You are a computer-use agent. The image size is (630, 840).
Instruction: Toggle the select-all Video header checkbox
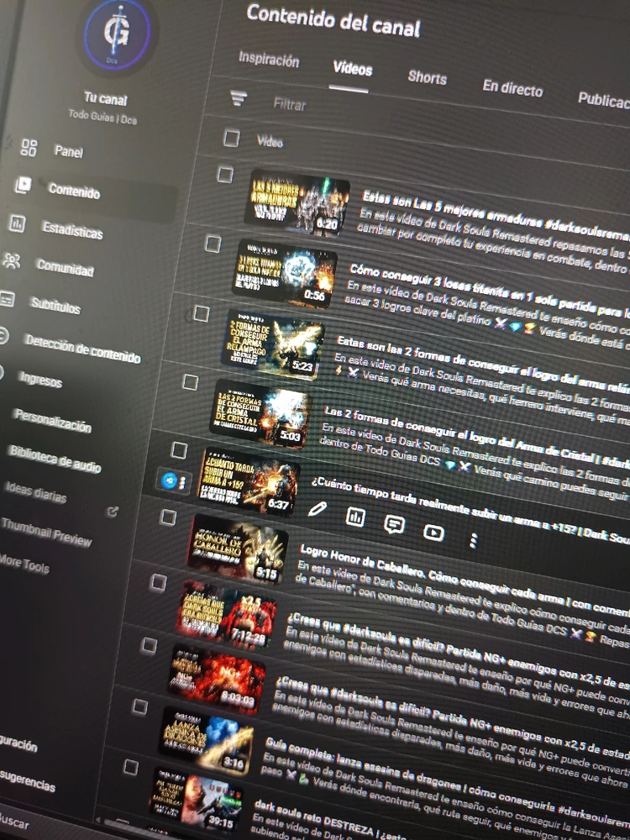[x=232, y=138]
